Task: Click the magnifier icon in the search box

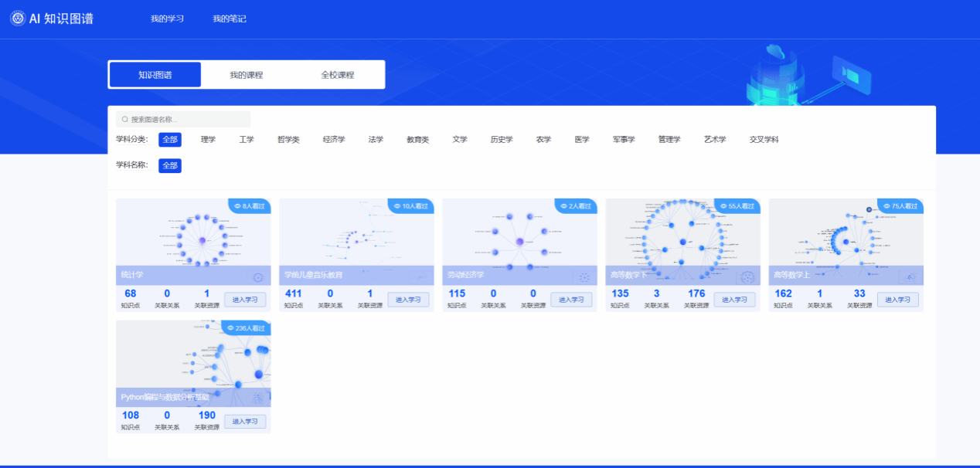Action: tap(125, 120)
